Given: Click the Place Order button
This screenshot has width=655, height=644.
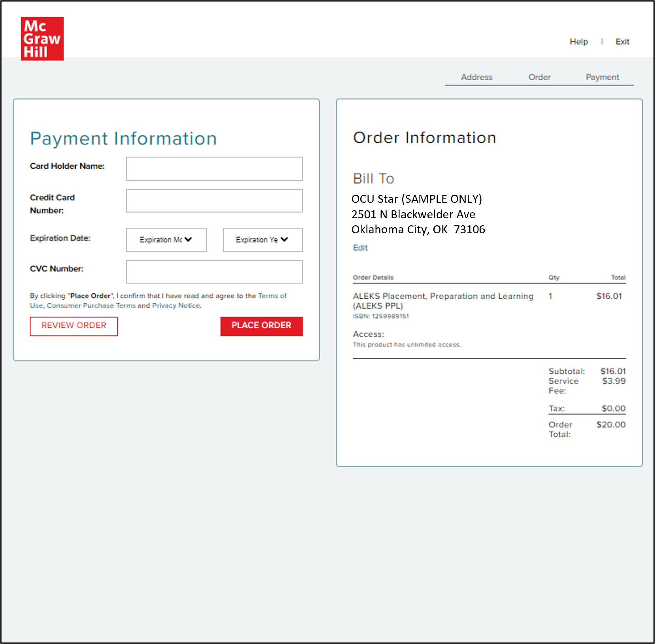Looking at the screenshot, I should tap(262, 326).
